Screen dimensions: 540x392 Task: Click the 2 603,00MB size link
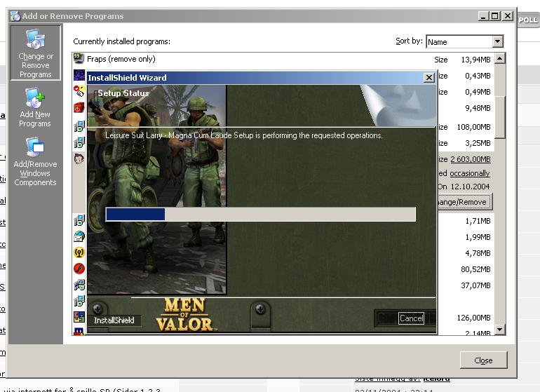471,159
